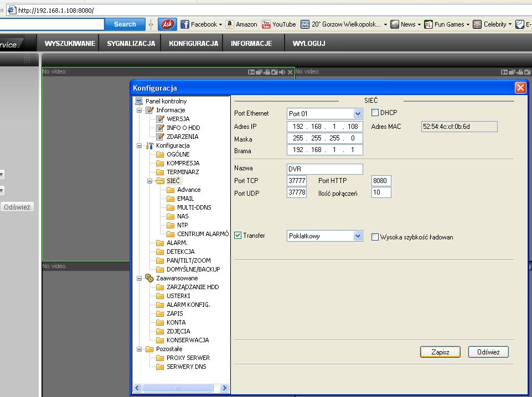Click the open SIEĆ folder icon in tree
This screenshot has height=397, width=532.
(x=160, y=181)
